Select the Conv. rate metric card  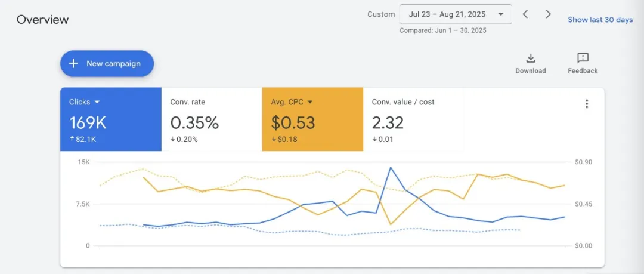click(x=211, y=119)
